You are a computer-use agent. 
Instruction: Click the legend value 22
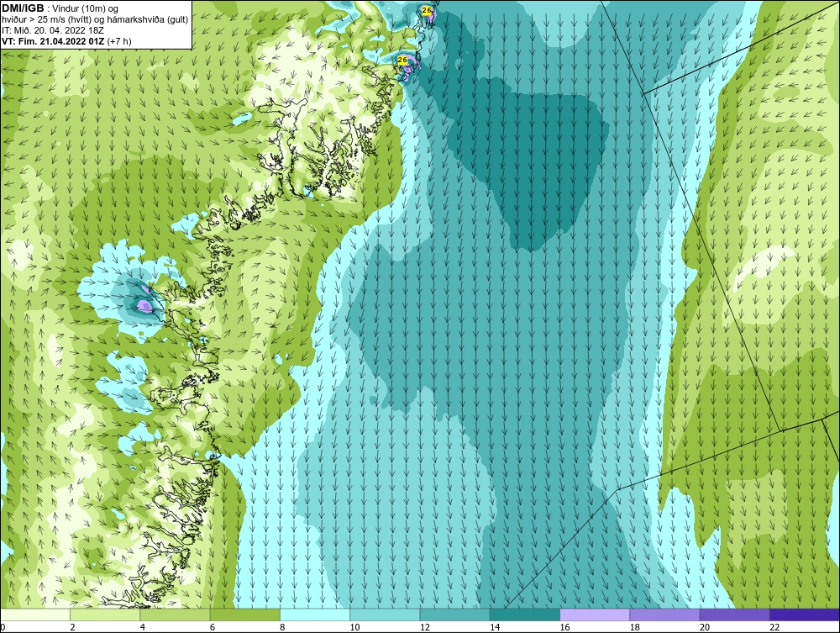click(x=774, y=628)
